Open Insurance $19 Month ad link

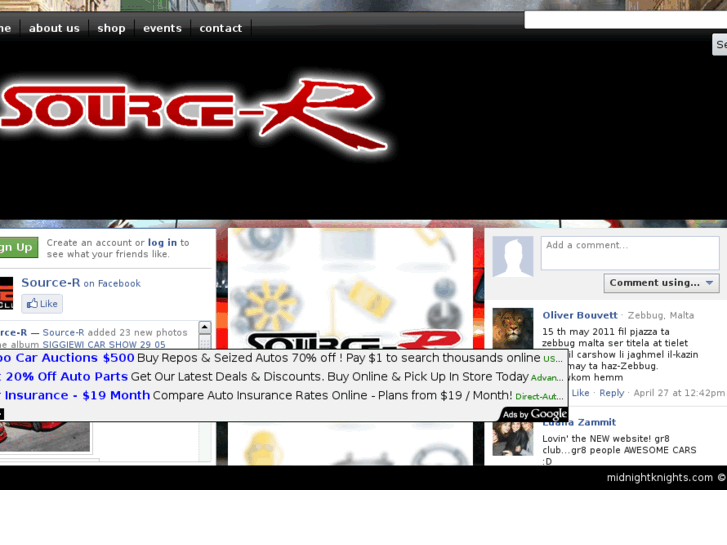click(75, 396)
